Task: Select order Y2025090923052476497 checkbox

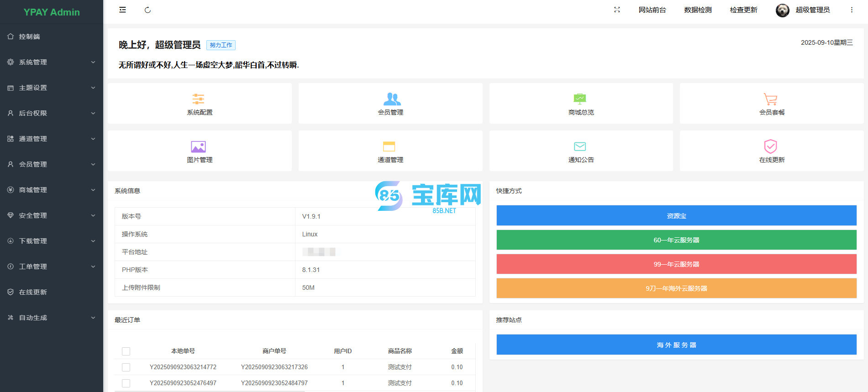Action: click(x=126, y=383)
